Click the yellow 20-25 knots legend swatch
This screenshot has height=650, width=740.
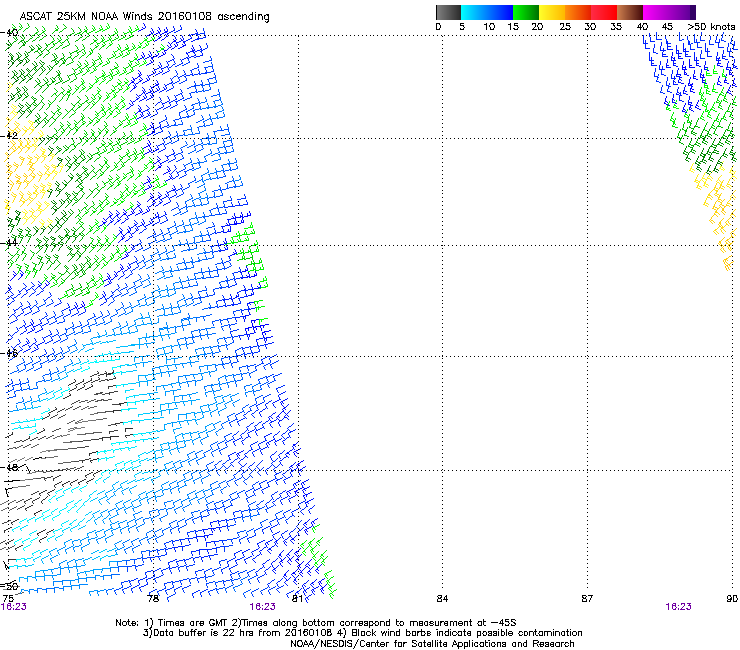[x=552, y=12]
